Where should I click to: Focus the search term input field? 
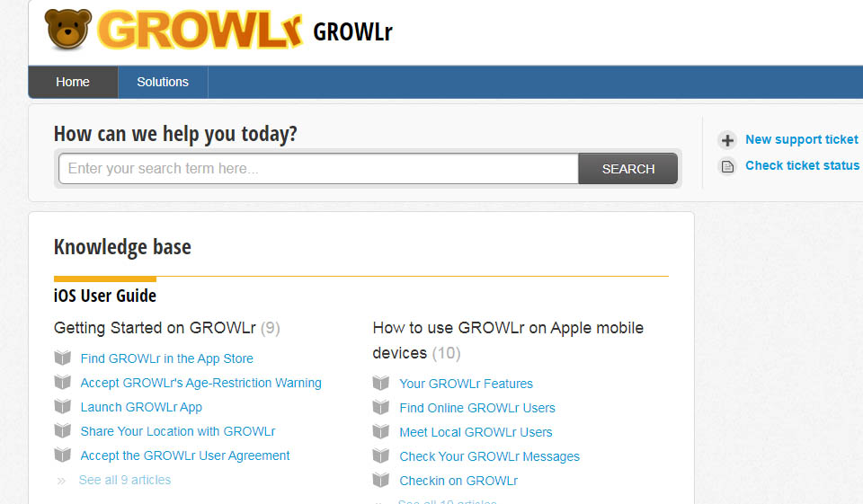pyautogui.click(x=318, y=169)
